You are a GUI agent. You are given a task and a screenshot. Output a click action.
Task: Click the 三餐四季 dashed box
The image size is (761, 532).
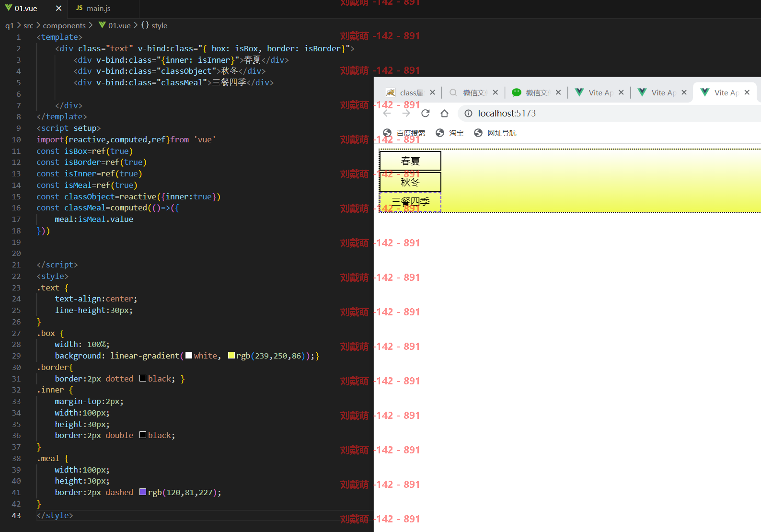(x=410, y=202)
